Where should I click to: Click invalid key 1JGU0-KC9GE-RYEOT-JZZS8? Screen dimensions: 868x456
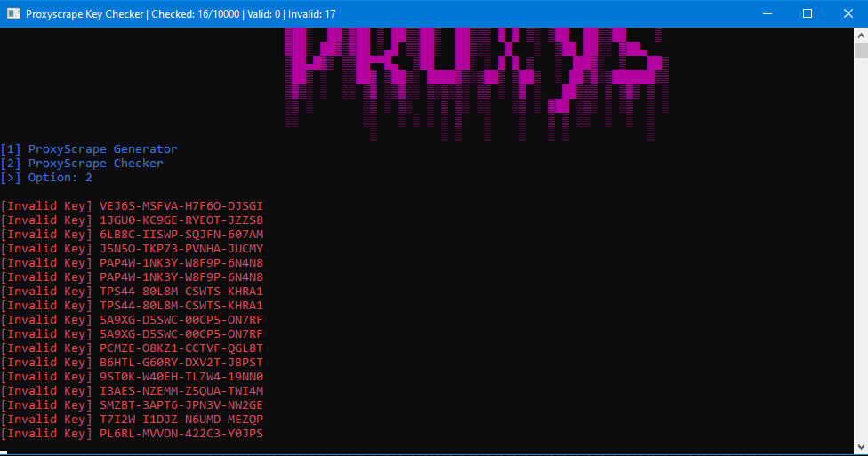[x=181, y=220]
